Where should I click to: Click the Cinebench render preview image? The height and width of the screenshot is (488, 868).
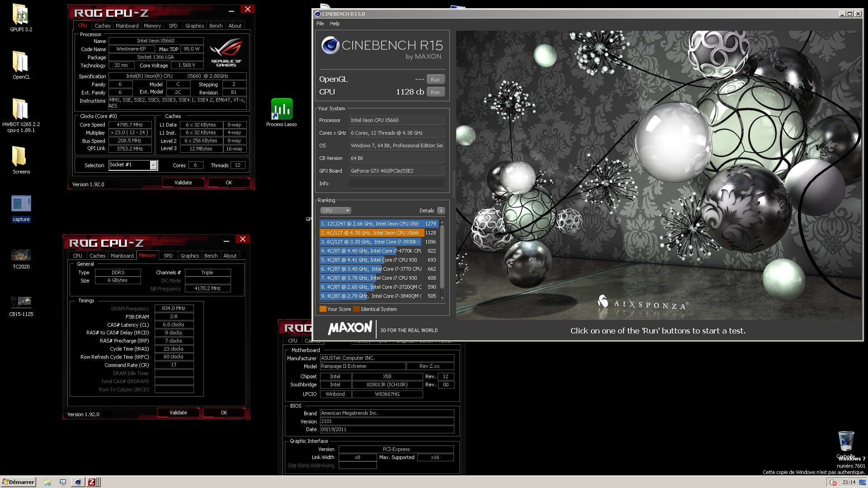coord(659,175)
